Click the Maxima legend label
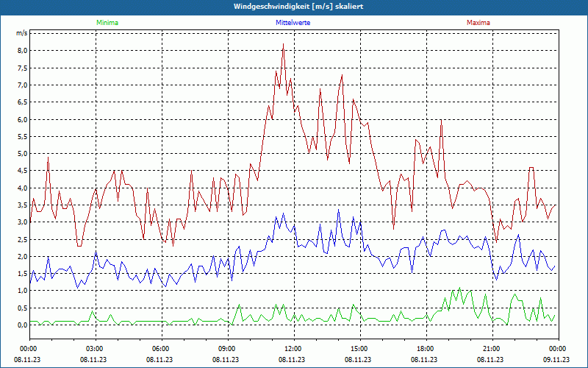Viewport: 588px width, 368px height. tap(479, 23)
